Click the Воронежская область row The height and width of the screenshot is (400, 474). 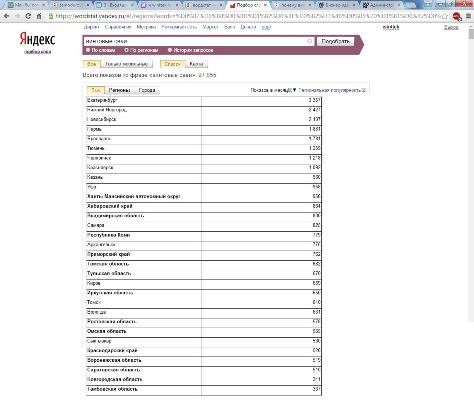click(x=204, y=360)
